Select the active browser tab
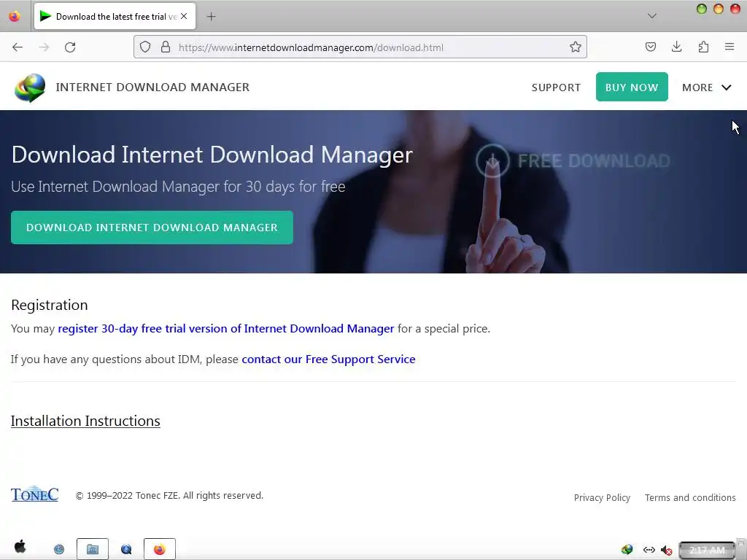747x560 pixels. (115, 16)
